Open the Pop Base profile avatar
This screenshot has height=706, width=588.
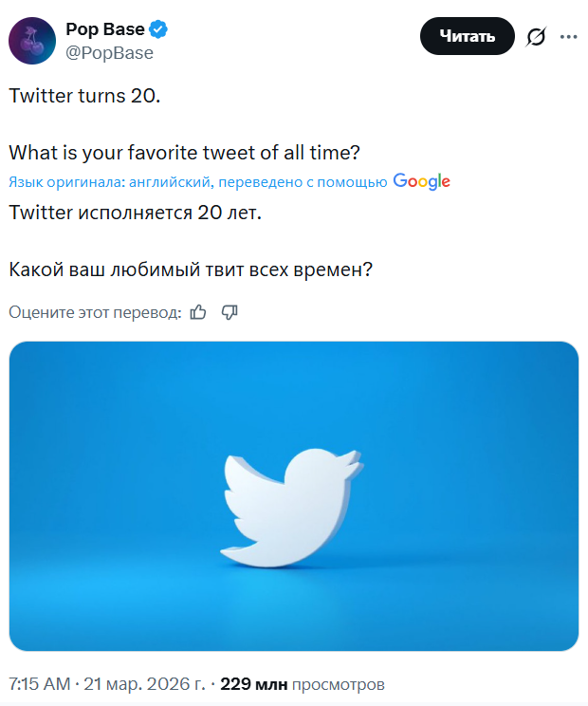32,40
